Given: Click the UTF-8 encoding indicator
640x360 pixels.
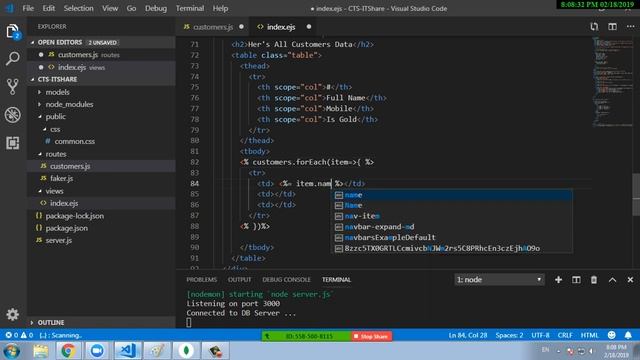Looking at the screenshot, I should click(540, 335).
